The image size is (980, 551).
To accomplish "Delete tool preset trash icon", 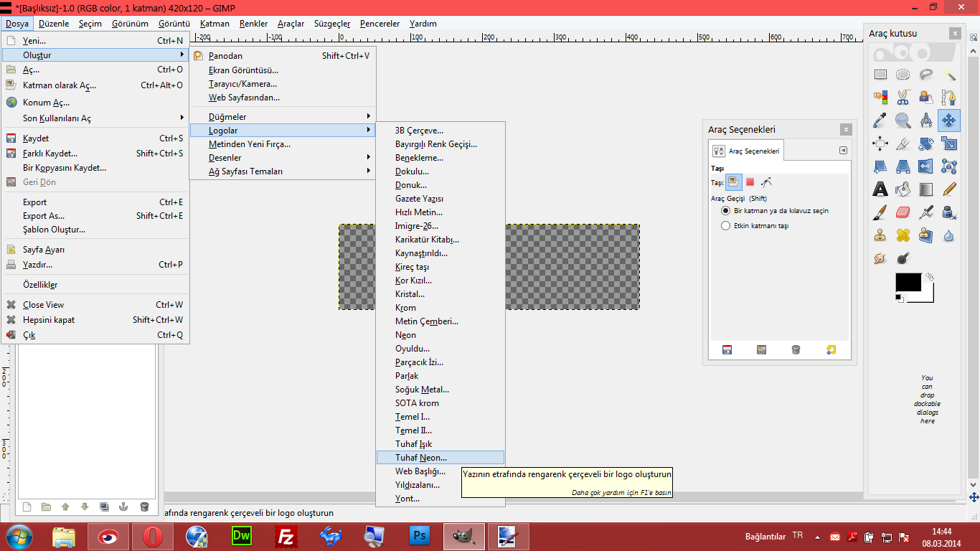I will (x=796, y=350).
